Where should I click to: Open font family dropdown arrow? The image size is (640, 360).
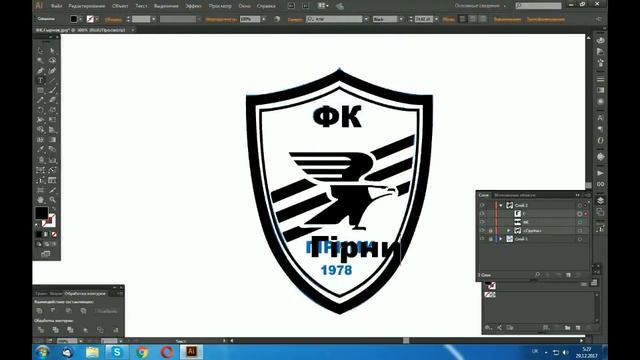tap(366, 19)
